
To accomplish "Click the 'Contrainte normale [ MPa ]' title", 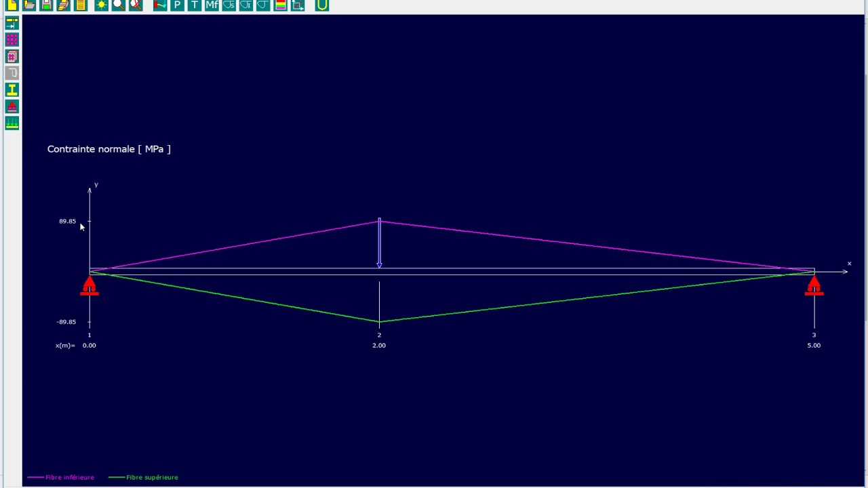I will (x=109, y=149).
